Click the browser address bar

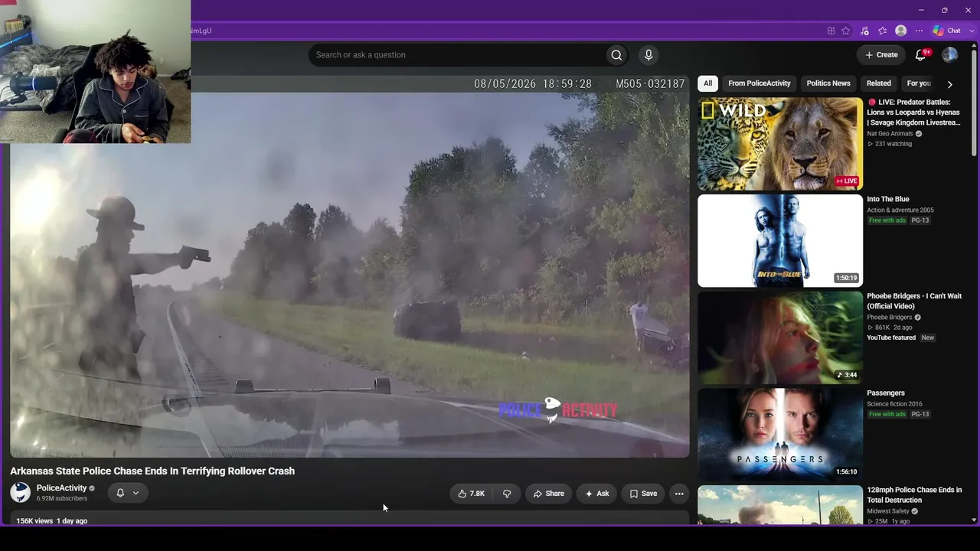point(505,31)
